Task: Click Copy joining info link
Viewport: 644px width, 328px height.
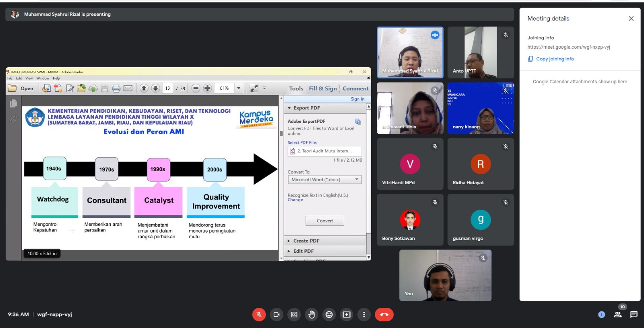Action: (555, 59)
